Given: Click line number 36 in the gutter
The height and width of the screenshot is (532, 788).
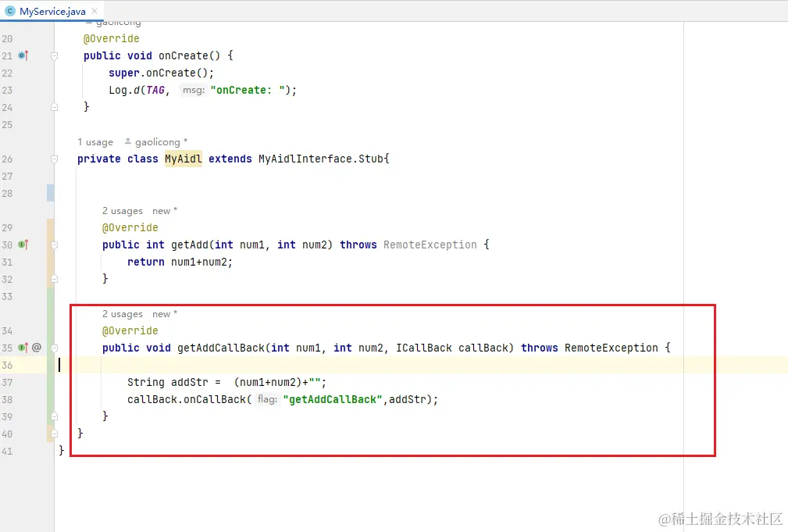Looking at the screenshot, I should [x=7, y=365].
